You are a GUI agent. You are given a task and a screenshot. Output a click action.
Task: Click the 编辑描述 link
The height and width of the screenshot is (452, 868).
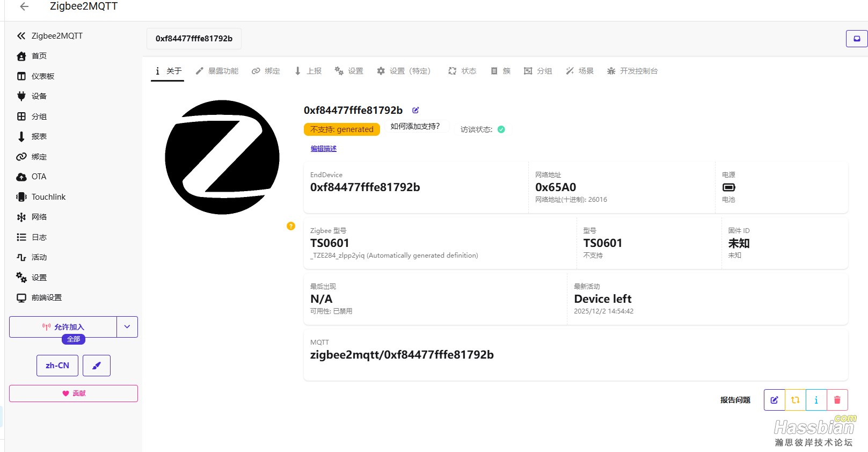coord(323,149)
